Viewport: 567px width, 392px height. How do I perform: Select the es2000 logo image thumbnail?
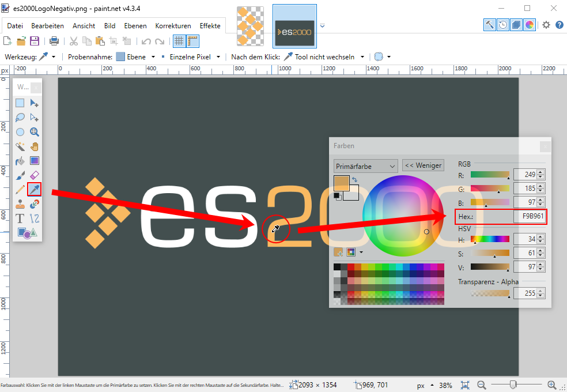pos(294,27)
